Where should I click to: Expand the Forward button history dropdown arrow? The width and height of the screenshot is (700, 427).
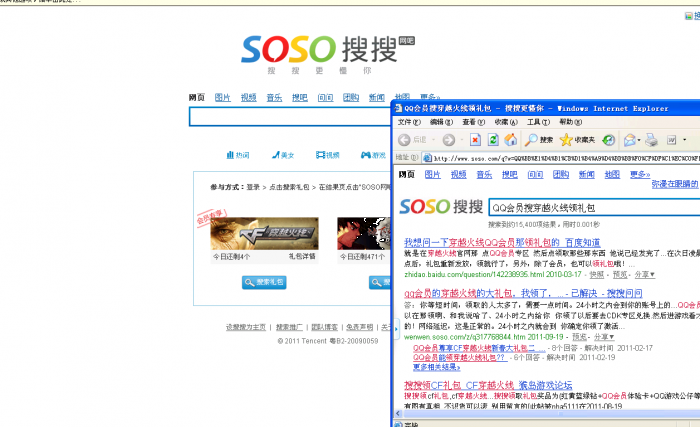coord(461,140)
